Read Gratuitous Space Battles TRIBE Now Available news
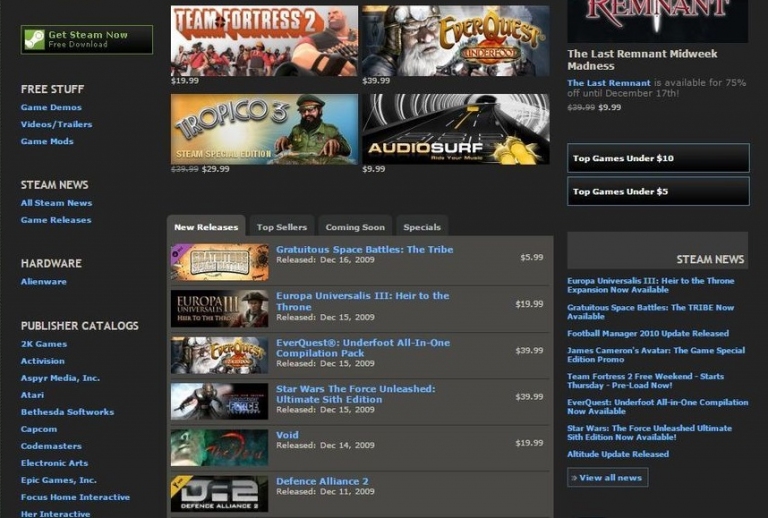 click(650, 312)
